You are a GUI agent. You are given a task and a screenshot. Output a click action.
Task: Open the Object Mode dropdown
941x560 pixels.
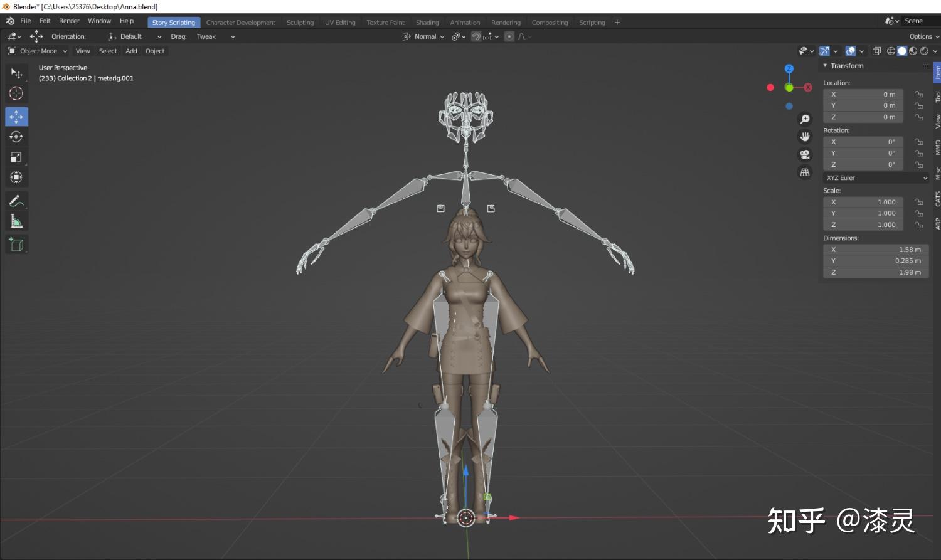(x=38, y=51)
